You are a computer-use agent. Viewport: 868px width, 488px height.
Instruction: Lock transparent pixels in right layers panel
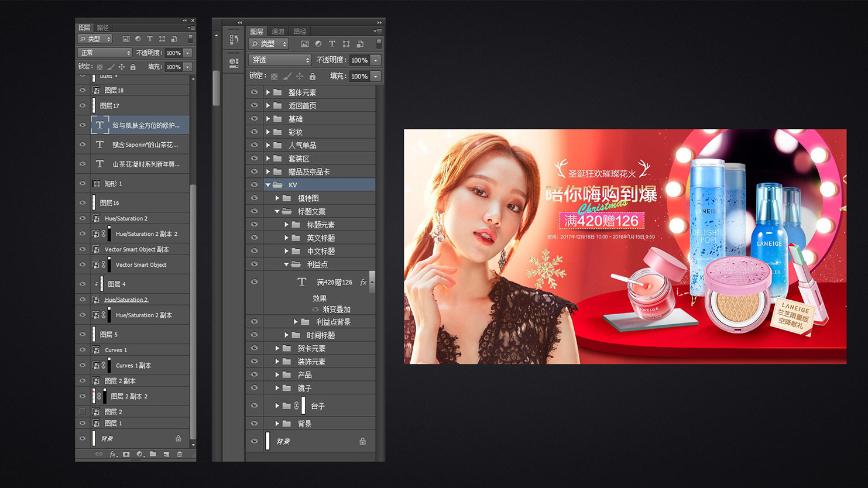[x=274, y=76]
